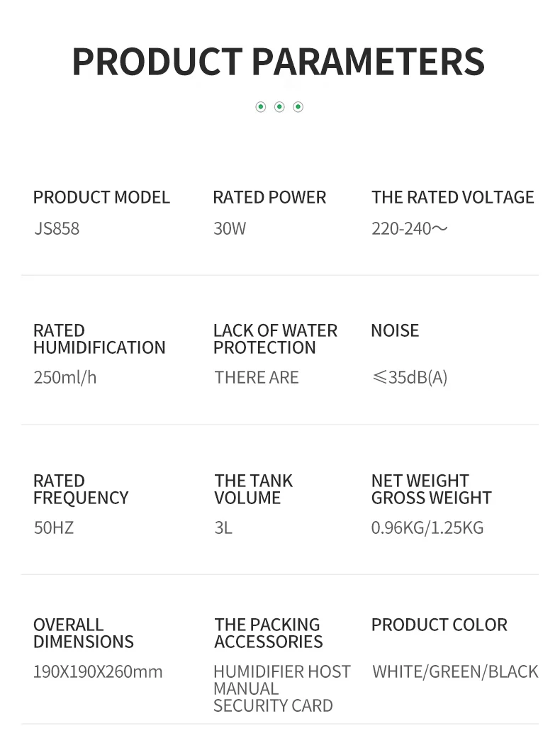This screenshot has height=743, width=560.
Task: Click the PRODUCT PARAMETERS heading
Action: click(279, 61)
